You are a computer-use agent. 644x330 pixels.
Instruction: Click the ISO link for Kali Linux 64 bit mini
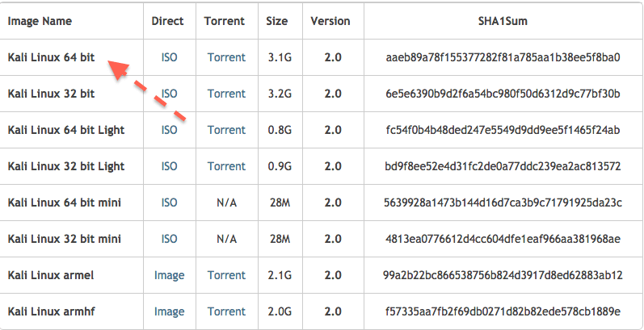(169, 203)
